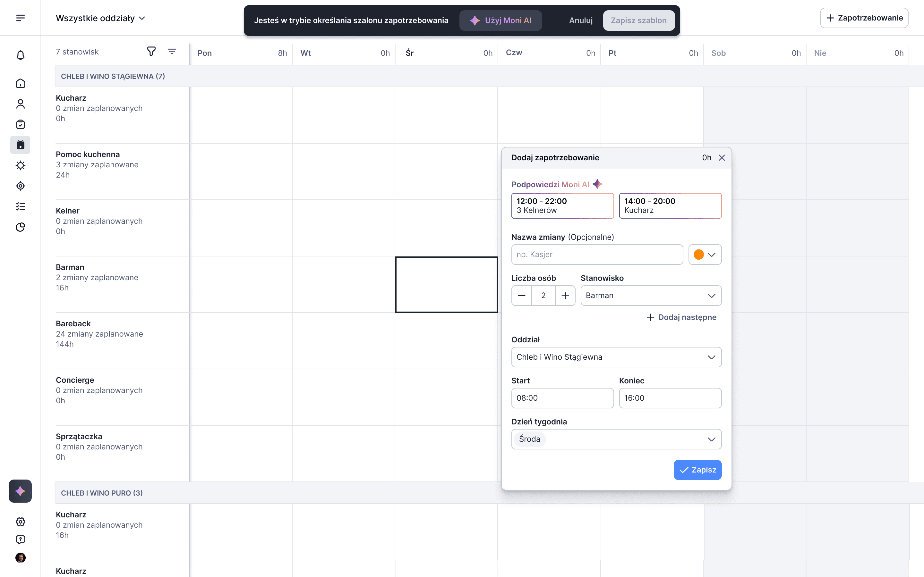Open the pie chart reports icon

[20, 227]
